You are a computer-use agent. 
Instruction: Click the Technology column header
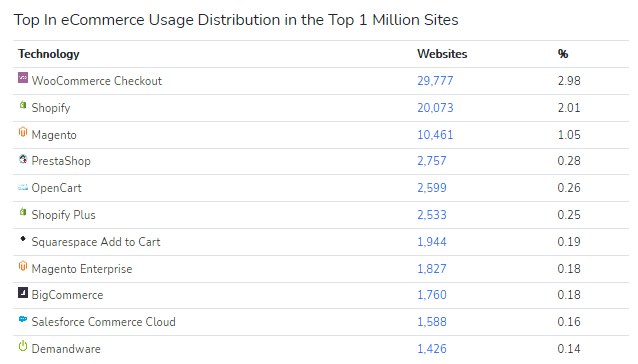[x=49, y=54]
